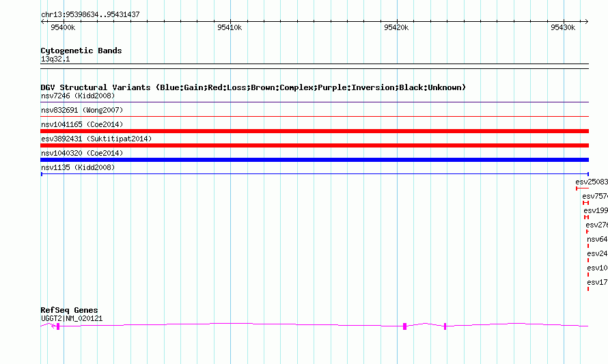This screenshot has width=608, height=364.
Task: Click the 95400k ruler tick label
Action: [63, 27]
